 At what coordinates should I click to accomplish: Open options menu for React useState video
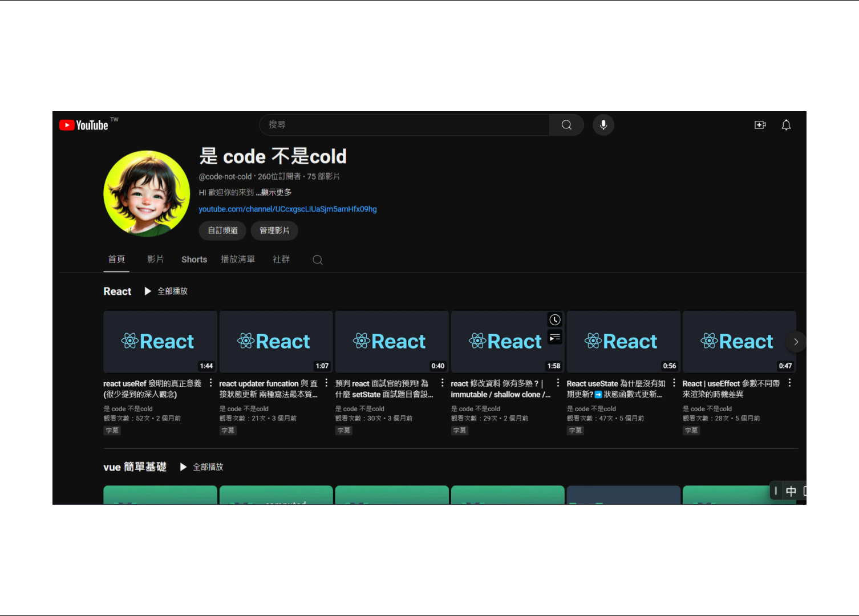point(674,383)
